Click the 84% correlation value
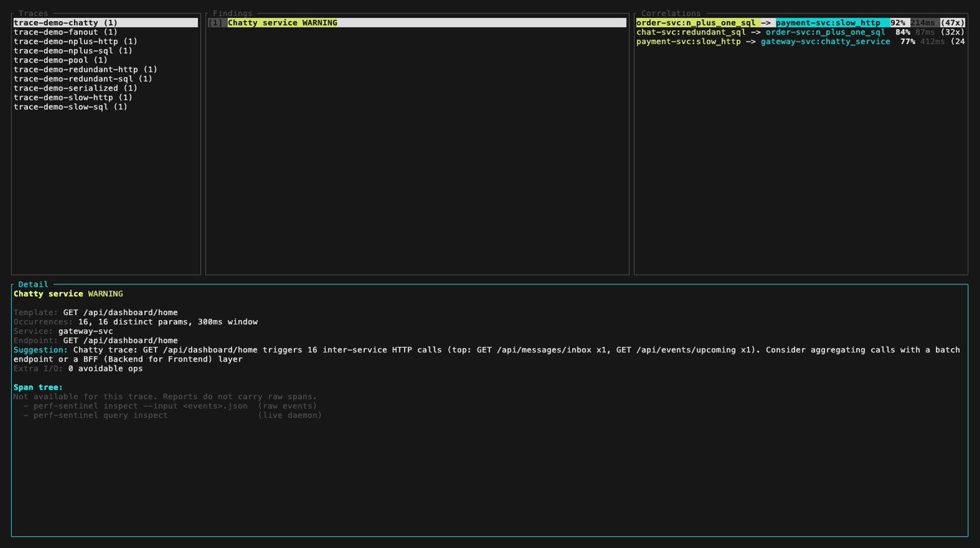 pos(903,32)
